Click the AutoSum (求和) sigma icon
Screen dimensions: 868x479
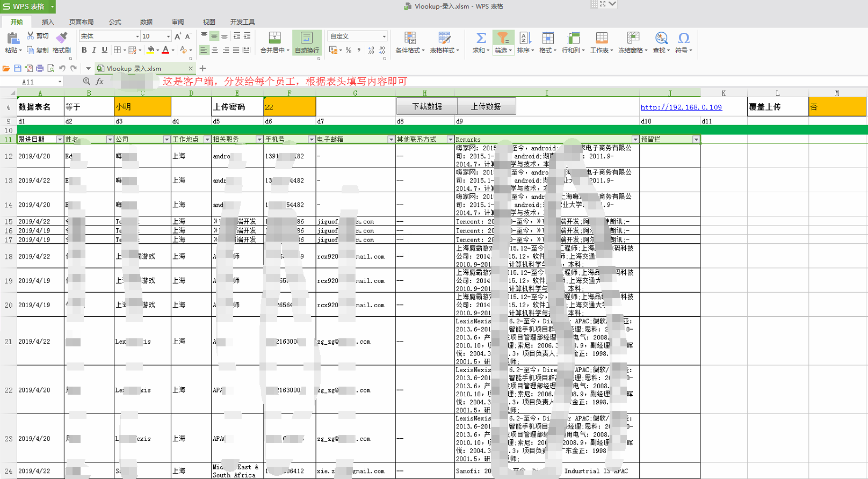(481, 38)
